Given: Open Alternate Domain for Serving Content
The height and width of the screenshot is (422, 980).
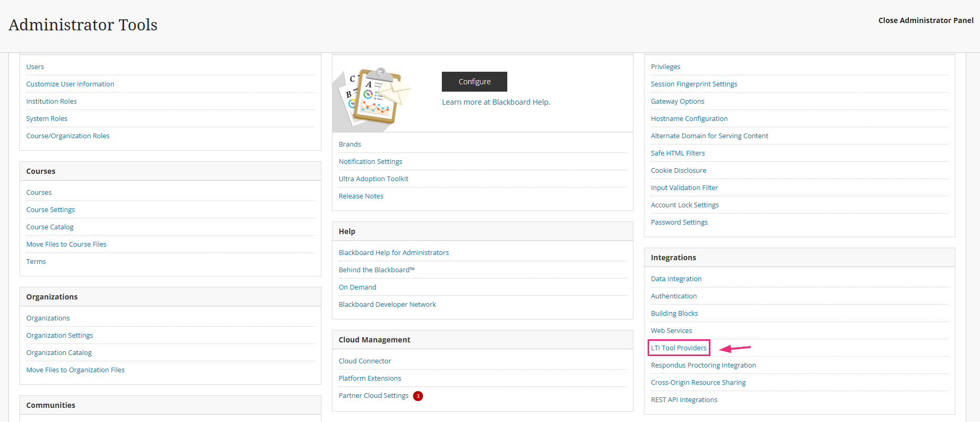Looking at the screenshot, I should [709, 136].
